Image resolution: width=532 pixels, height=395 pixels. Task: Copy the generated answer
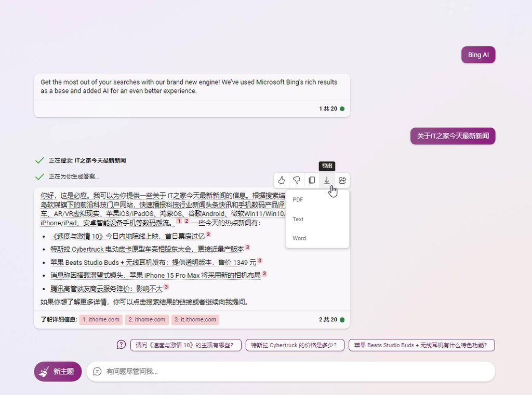pos(311,180)
